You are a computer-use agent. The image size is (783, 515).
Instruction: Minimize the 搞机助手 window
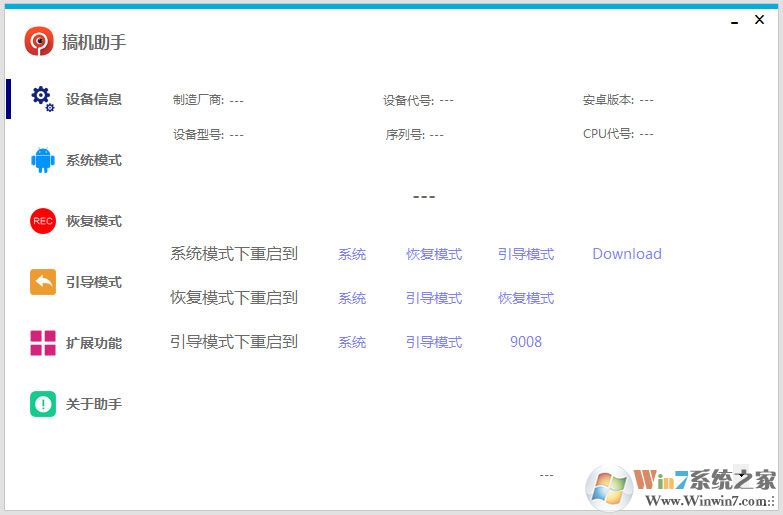coord(735,20)
